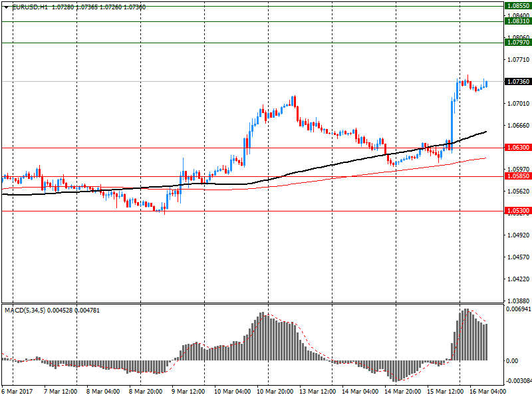532x399 pixels.
Task: Open the EURUSD,H1 chart dropdown arrow
Action: 6,7
